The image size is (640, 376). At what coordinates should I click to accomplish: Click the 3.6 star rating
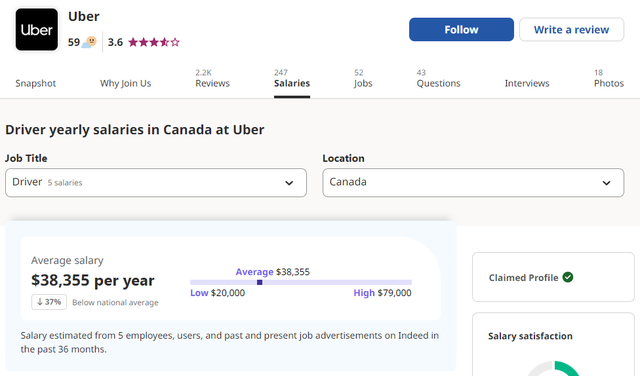(144, 42)
